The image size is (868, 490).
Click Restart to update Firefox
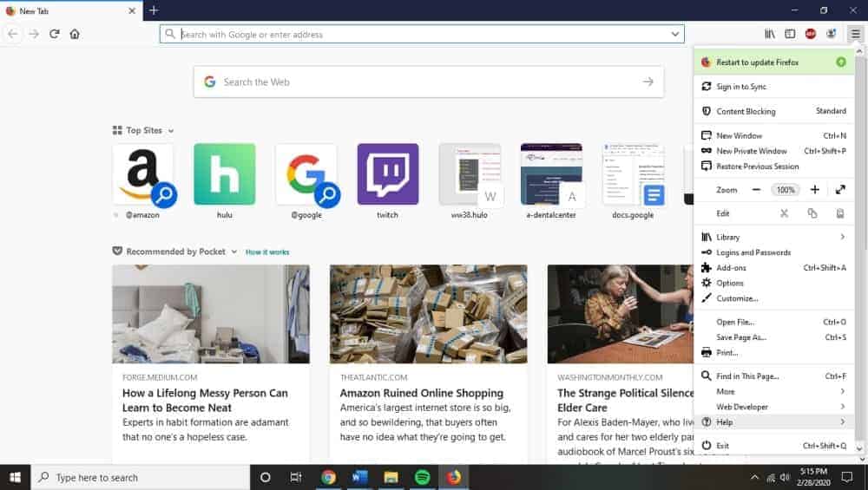click(774, 62)
